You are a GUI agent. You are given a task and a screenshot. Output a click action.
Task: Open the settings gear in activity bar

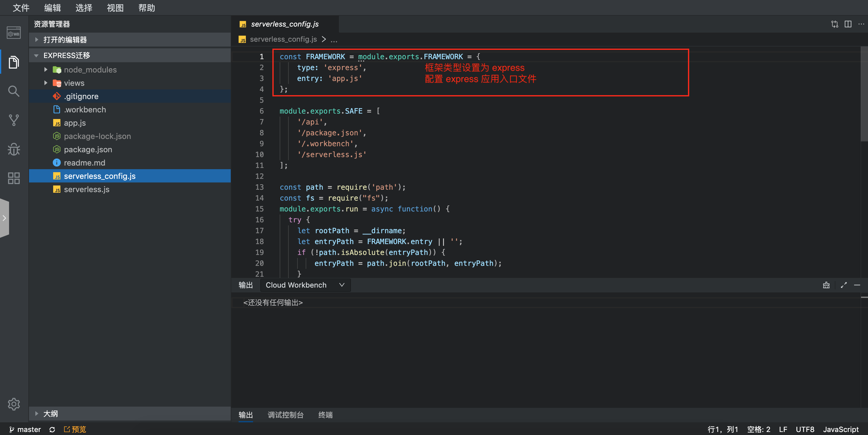pos(14,404)
